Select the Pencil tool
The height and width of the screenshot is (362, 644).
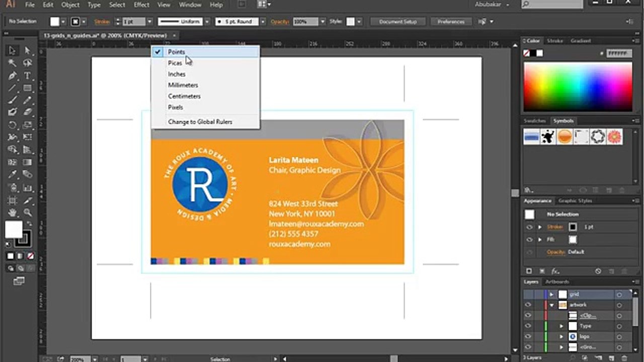27,100
